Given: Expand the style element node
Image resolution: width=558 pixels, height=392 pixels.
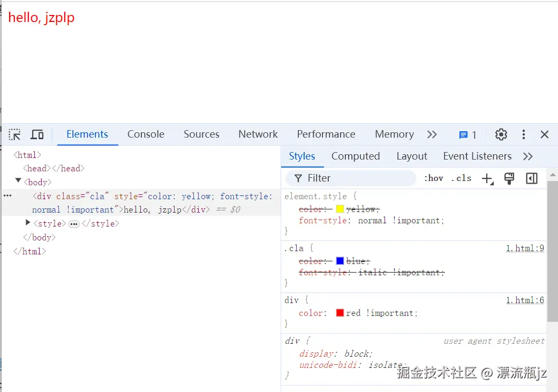Looking at the screenshot, I should pyautogui.click(x=28, y=223).
